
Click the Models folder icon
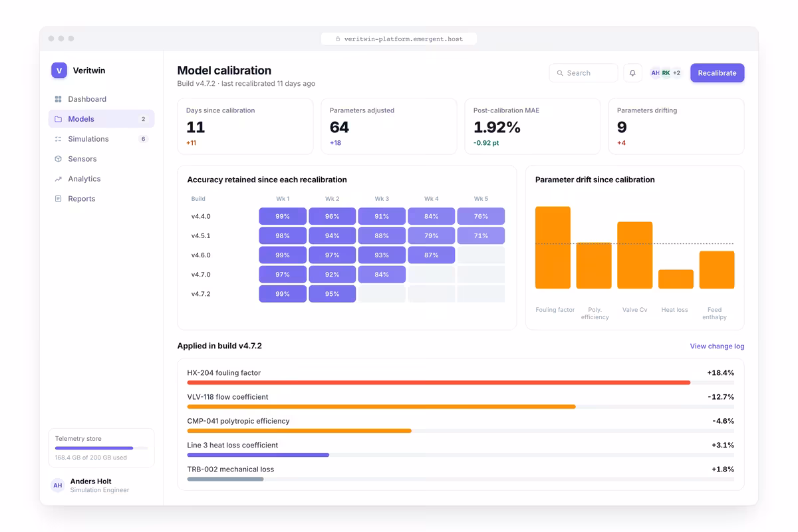[x=58, y=119]
